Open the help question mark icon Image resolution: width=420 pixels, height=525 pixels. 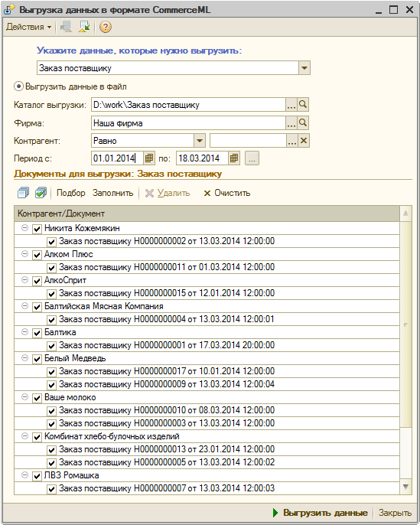tap(105, 27)
